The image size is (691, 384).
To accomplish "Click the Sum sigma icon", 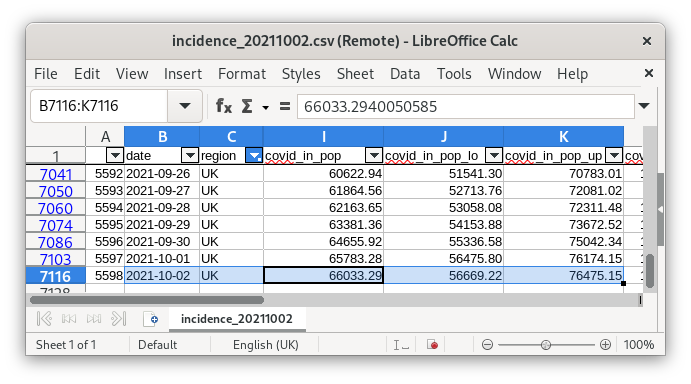I will [x=247, y=106].
